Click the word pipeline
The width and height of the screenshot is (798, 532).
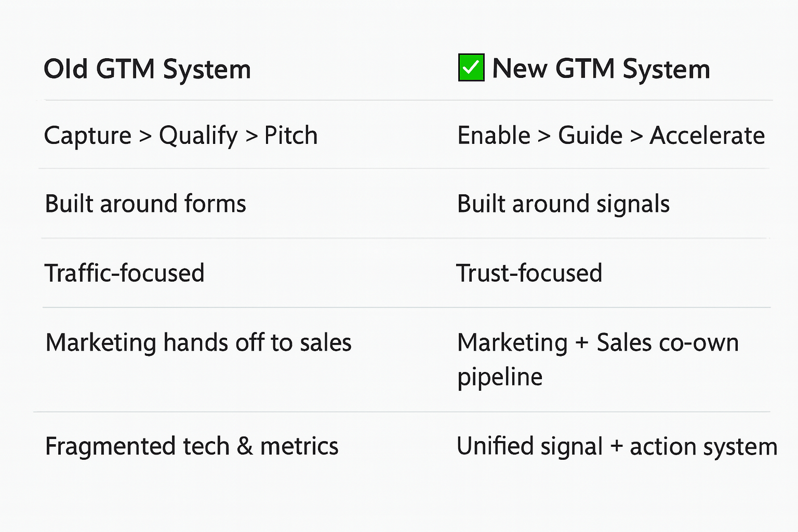(500, 377)
